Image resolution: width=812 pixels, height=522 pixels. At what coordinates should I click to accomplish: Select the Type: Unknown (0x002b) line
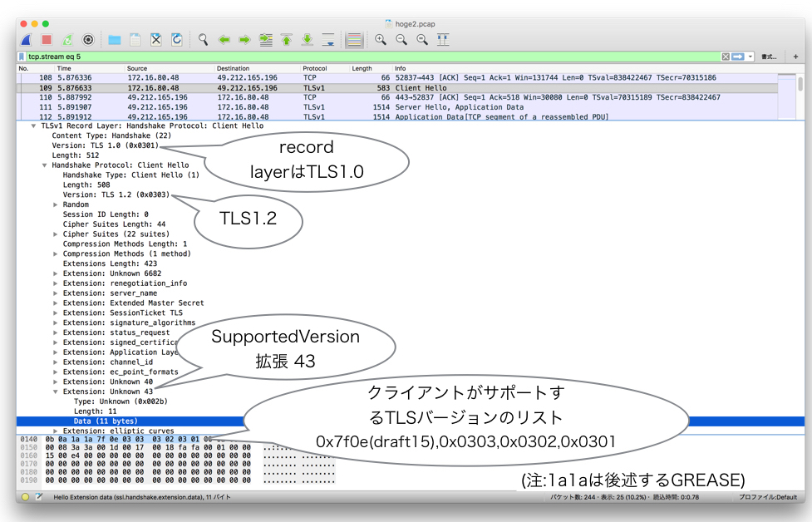coord(121,401)
